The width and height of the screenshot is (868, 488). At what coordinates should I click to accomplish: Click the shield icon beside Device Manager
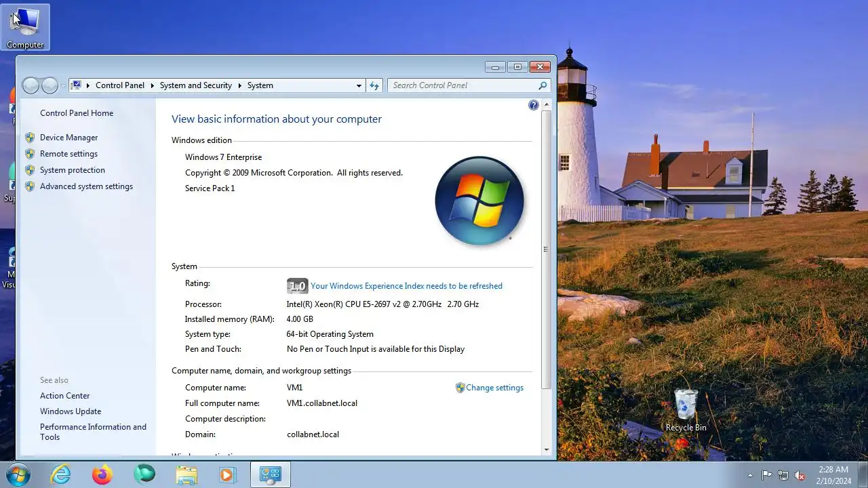30,138
